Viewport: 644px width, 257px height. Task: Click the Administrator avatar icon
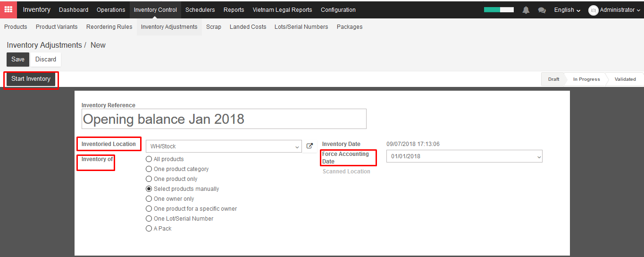(593, 10)
